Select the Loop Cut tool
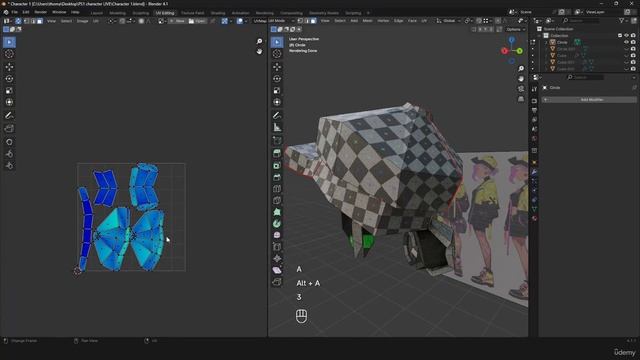This screenshot has height=360, width=640. point(277,189)
